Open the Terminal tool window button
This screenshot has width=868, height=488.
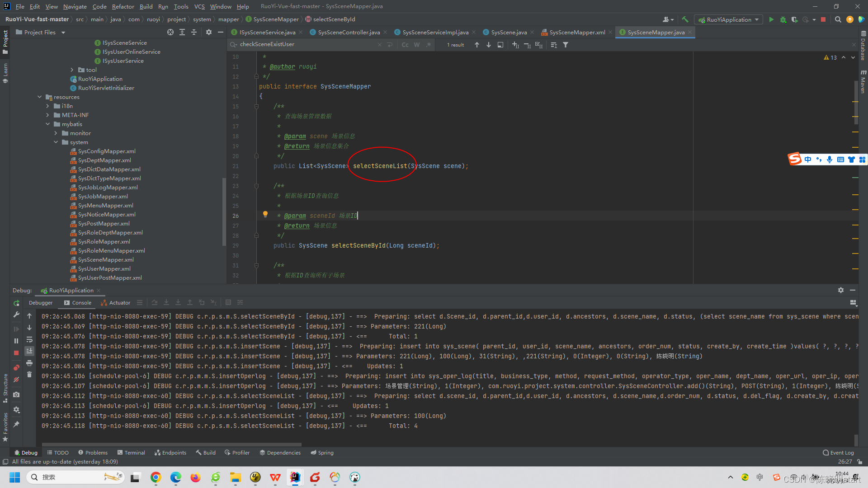coord(131,452)
